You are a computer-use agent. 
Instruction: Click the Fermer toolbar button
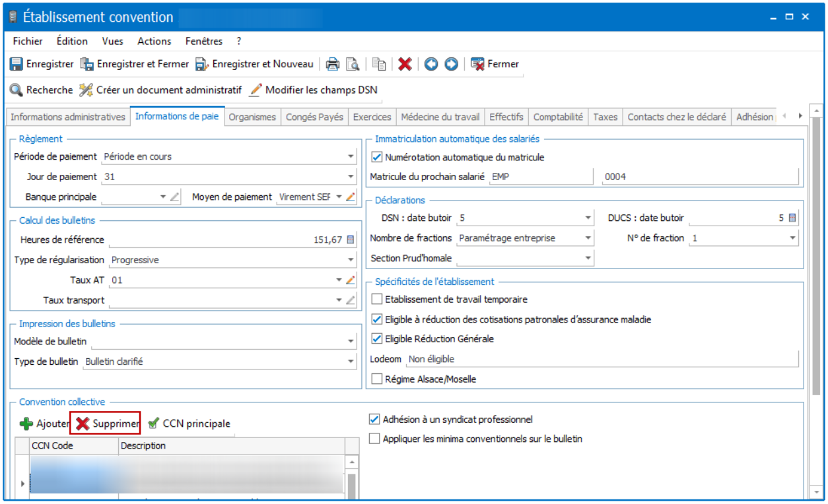click(495, 64)
